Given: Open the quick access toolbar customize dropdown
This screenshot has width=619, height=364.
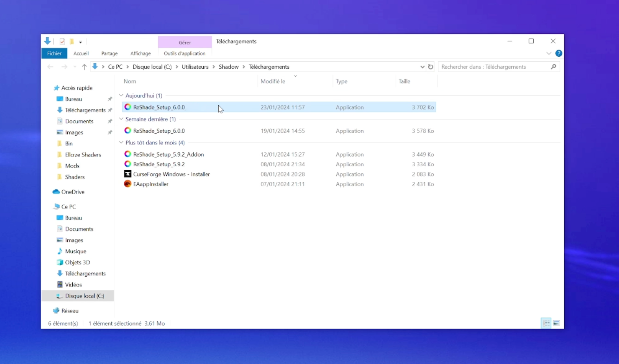Looking at the screenshot, I should coord(80,42).
